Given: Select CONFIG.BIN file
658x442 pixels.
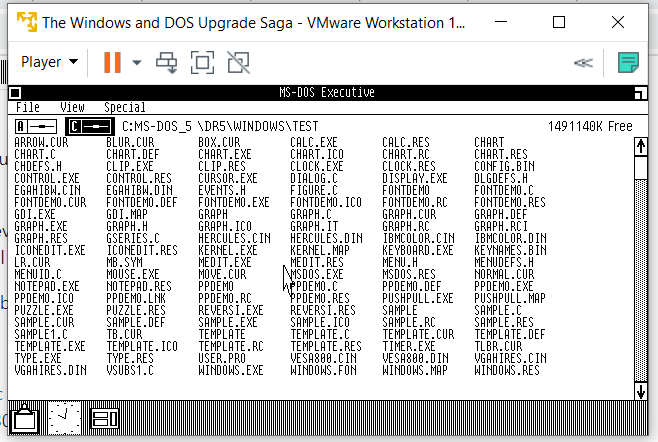Looking at the screenshot, I should pos(504,166).
